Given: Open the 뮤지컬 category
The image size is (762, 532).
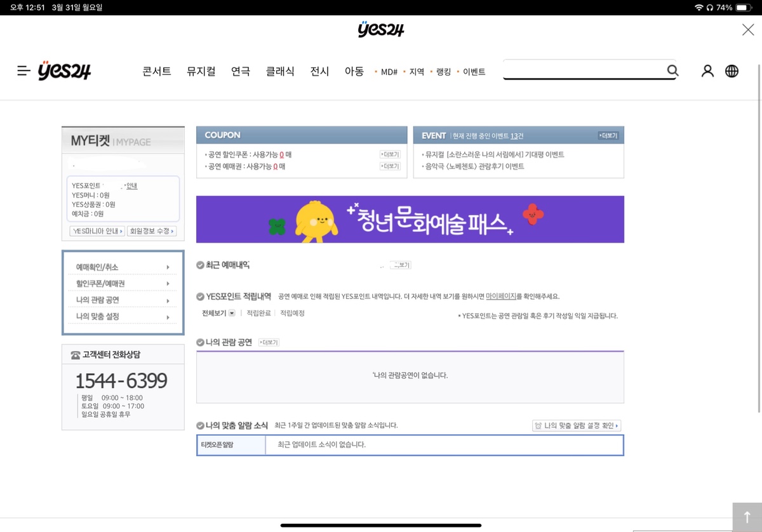Looking at the screenshot, I should (x=201, y=72).
